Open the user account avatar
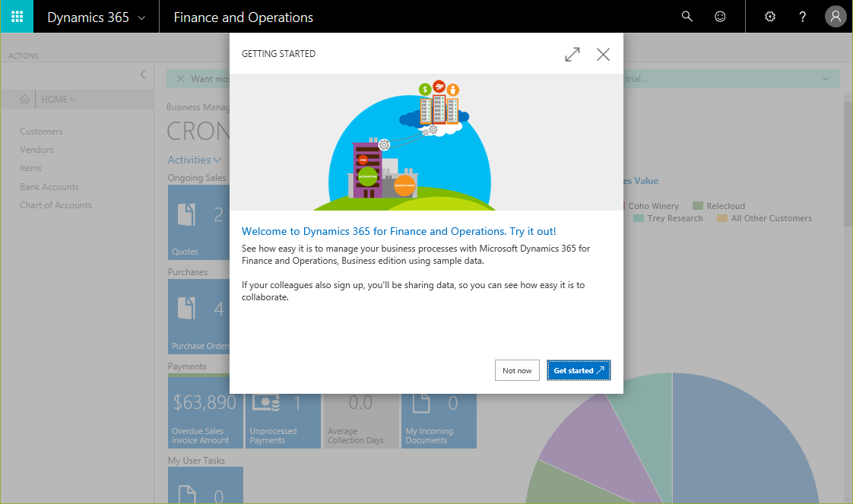The height and width of the screenshot is (504, 853). click(x=836, y=16)
